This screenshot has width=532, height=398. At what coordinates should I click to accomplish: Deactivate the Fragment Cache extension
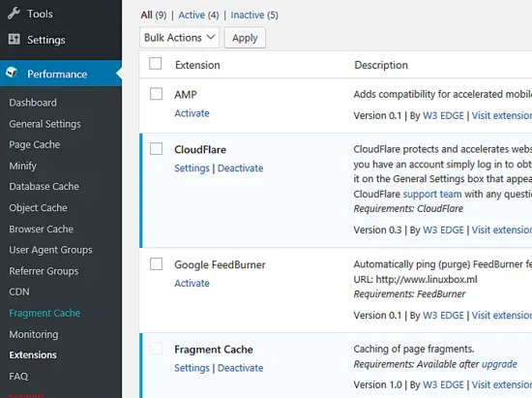point(240,368)
